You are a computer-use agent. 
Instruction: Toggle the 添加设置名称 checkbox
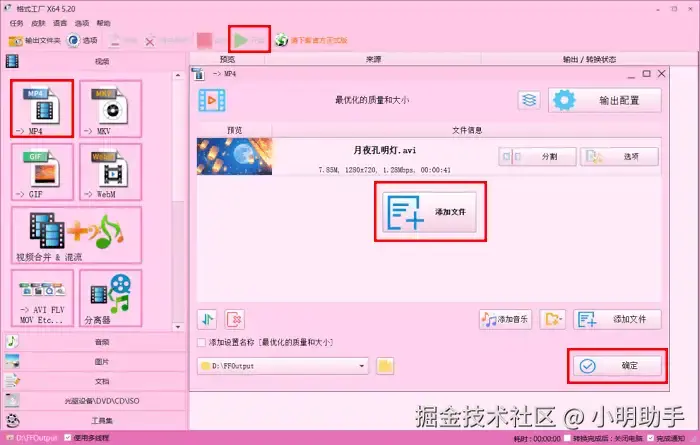tap(202, 342)
